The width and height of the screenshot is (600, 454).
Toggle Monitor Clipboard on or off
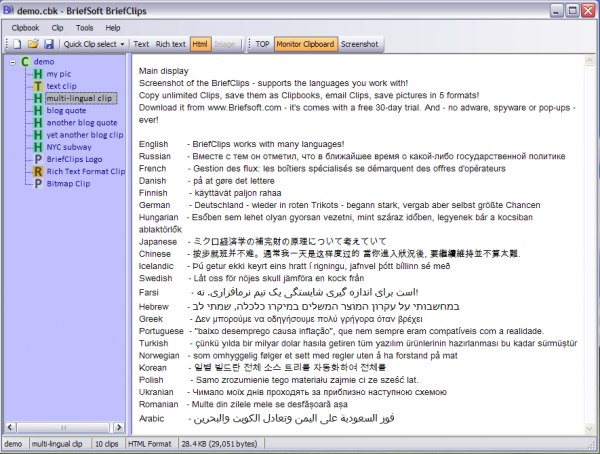coord(305,44)
